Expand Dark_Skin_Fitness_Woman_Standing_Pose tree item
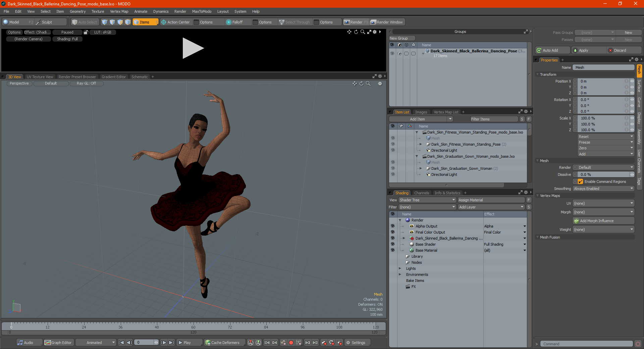This screenshot has height=349, width=644. tap(421, 144)
